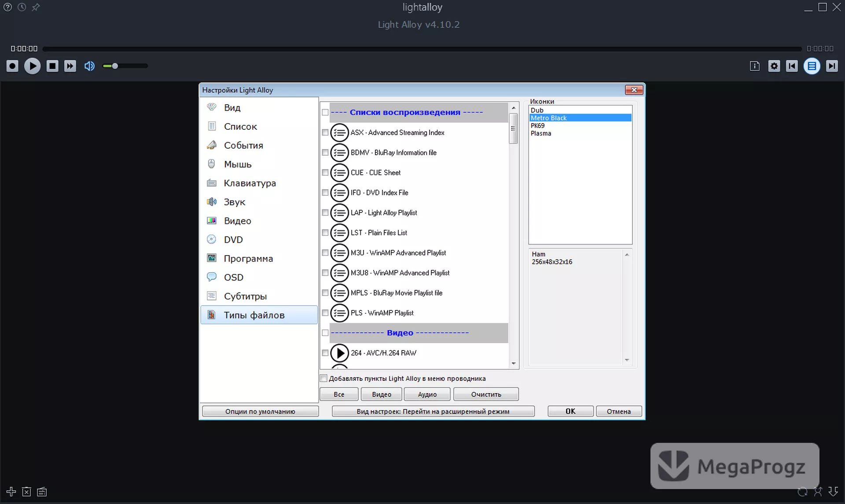This screenshot has height=504, width=845.
Task: Click the Очистить button
Action: (x=486, y=394)
